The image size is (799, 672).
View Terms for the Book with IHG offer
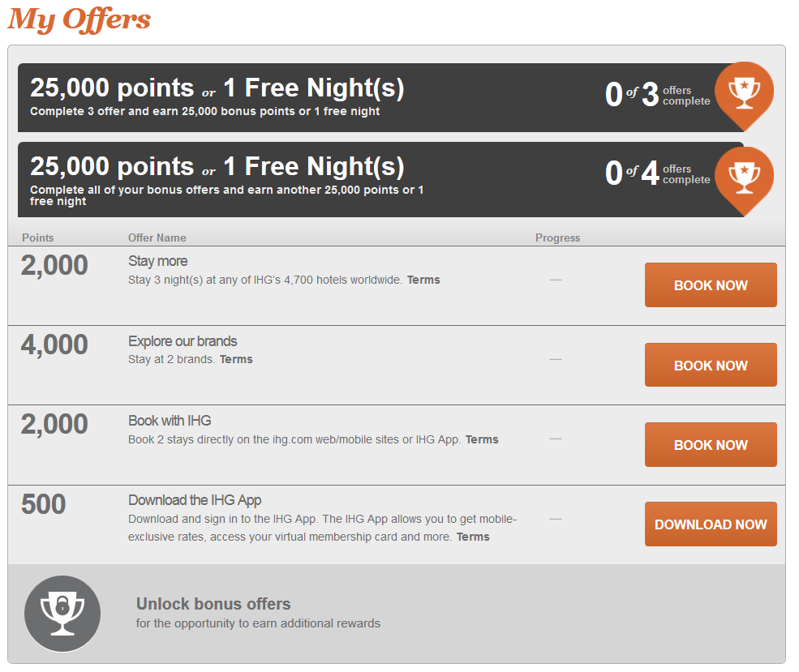(x=482, y=439)
